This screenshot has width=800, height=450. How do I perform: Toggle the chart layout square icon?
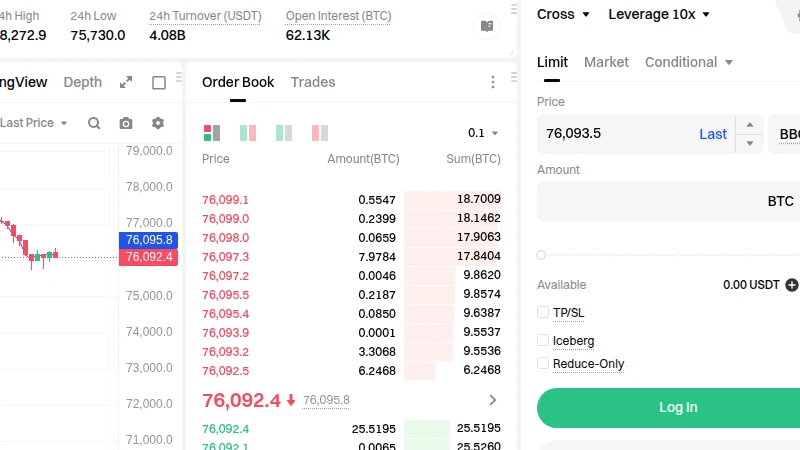[159, 83]
